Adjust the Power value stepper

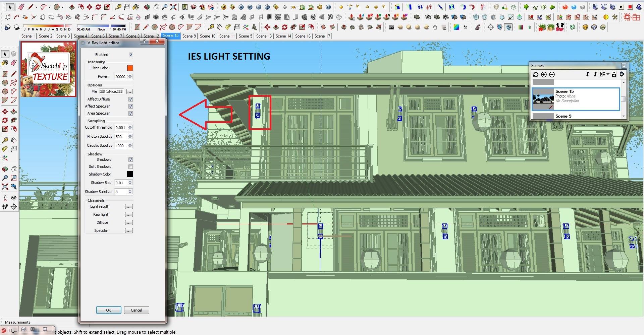click(130, 77)
